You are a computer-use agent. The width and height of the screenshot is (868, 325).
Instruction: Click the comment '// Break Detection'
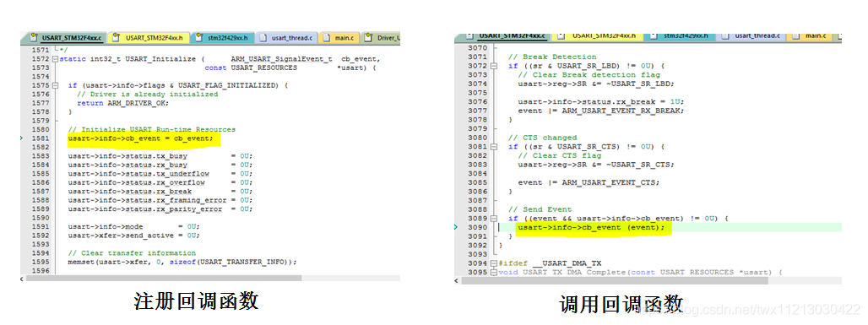[x=552, y=57]
